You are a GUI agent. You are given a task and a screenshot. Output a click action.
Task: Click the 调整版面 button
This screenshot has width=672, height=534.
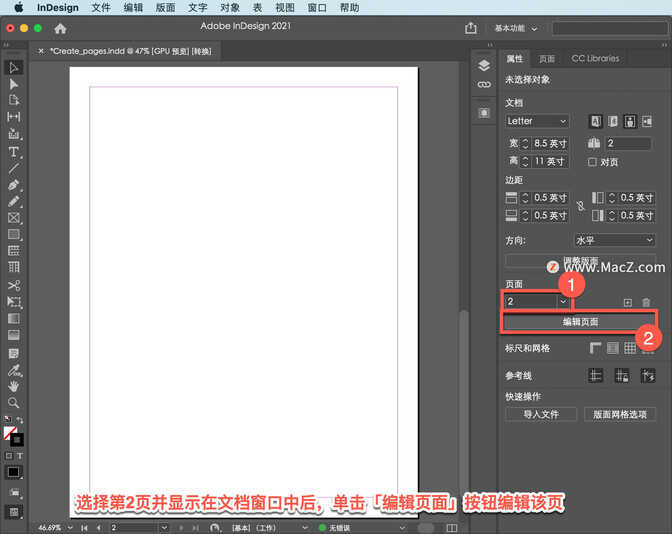[580, 261]
